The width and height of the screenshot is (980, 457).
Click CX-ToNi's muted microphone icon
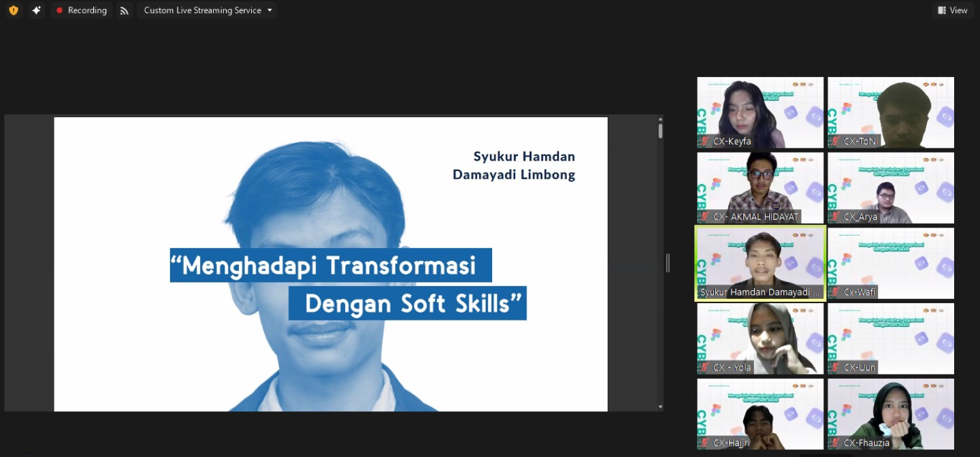[x=836, y=142]
